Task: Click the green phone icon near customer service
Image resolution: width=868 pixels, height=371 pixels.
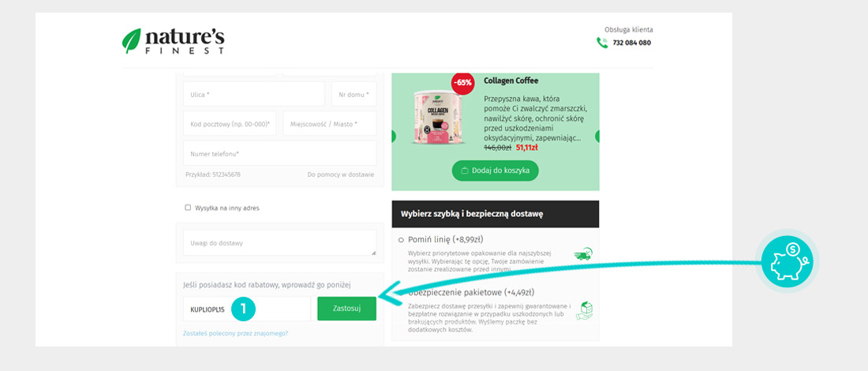Action: [601, 43]
